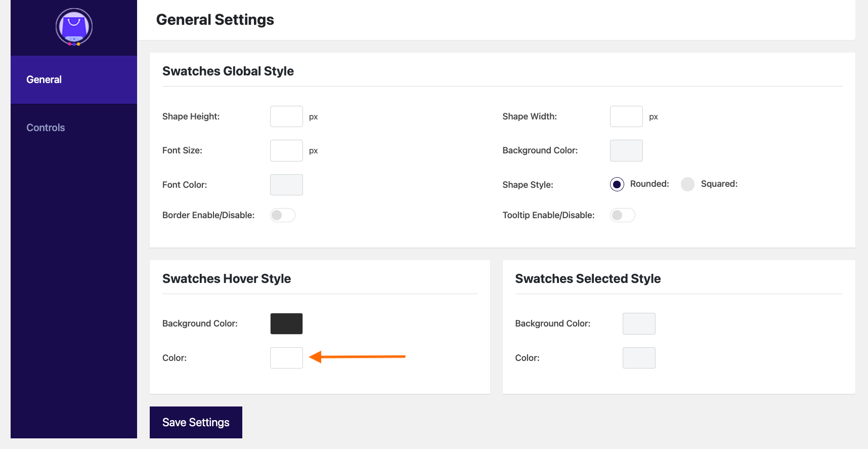Open Hover Style Color swatch
Screen dimensions: 868x449
[286, 358]
